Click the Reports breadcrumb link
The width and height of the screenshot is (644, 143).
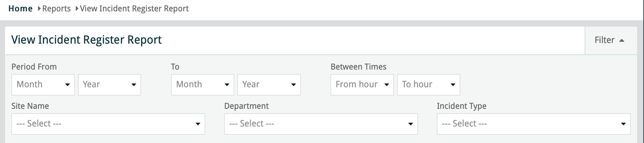[x=57, y=9]
